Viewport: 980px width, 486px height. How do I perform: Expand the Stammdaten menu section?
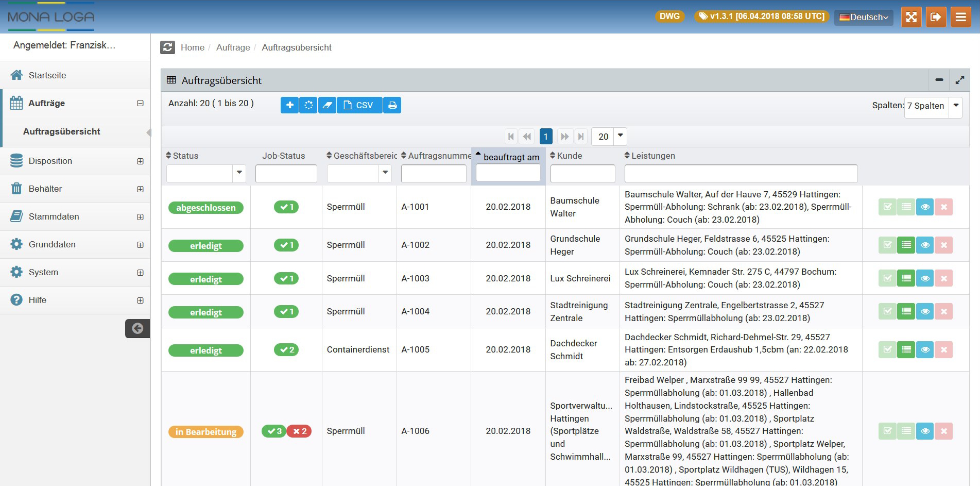click(140, 217)
